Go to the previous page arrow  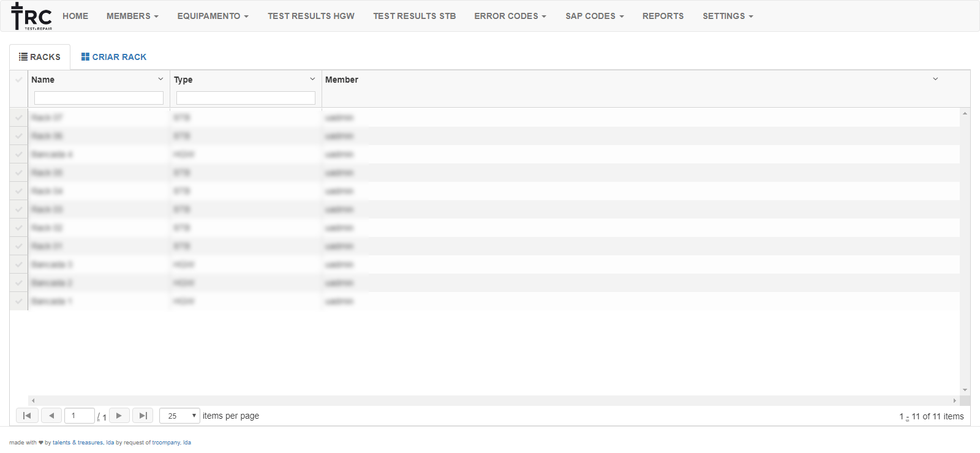click(51, 416)
